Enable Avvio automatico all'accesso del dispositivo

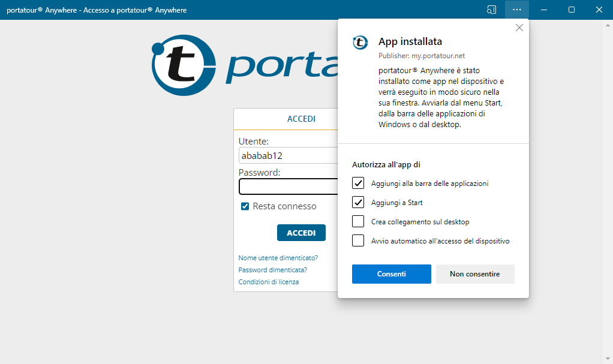pos(358,240)
